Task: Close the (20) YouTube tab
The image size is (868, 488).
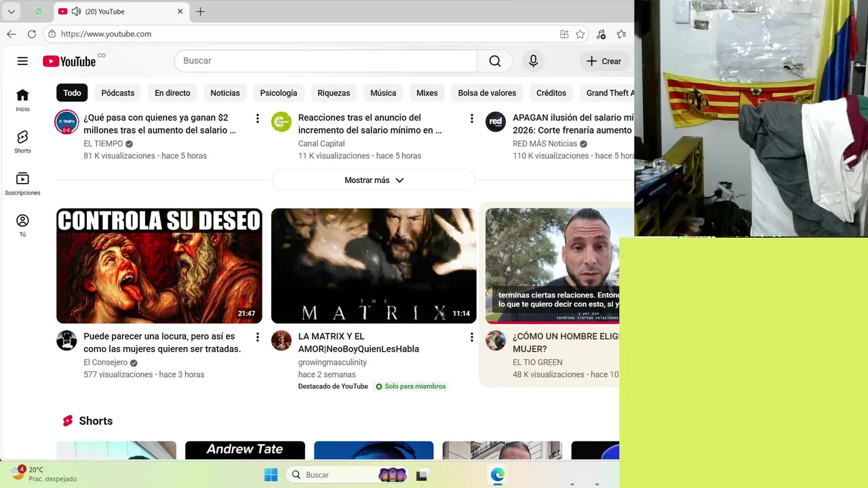Action: click(x=180, y=12)
